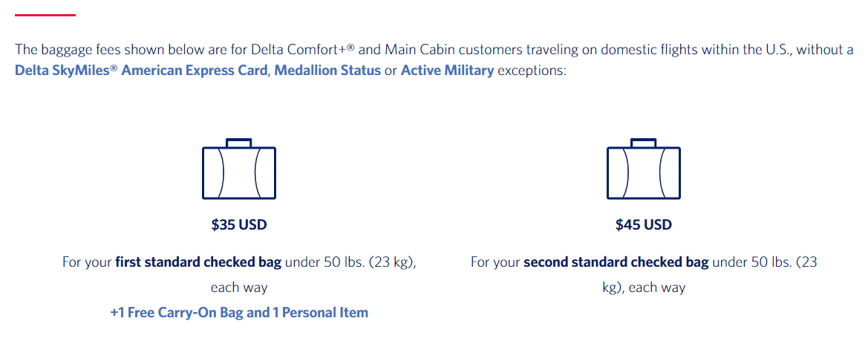The image size is (868, 347).
Task: Click the $35 USD price label
Action: (x=239, y=224)
